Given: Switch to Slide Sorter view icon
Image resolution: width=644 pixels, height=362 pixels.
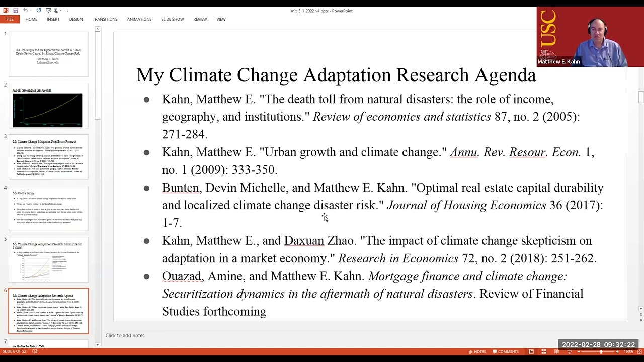Looking at the screenshot, I should coord(544,352).
